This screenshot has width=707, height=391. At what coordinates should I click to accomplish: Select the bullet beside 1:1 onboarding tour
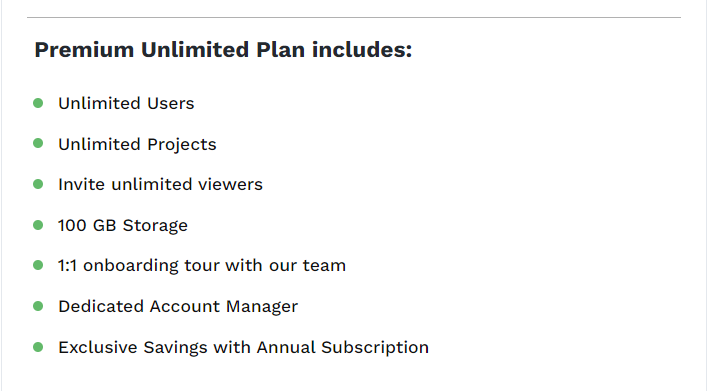tap(38, 265)
